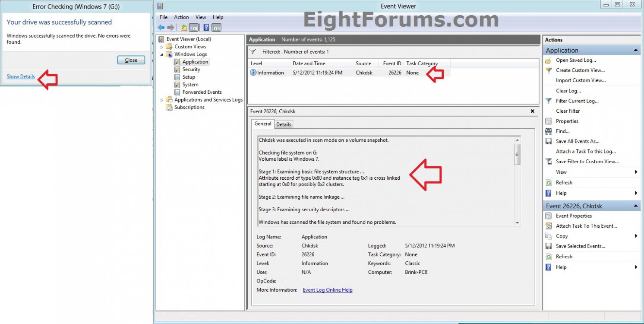Screen dimensions: 644x324
Task: Open the Action menu
Action: tap(181, 17)
